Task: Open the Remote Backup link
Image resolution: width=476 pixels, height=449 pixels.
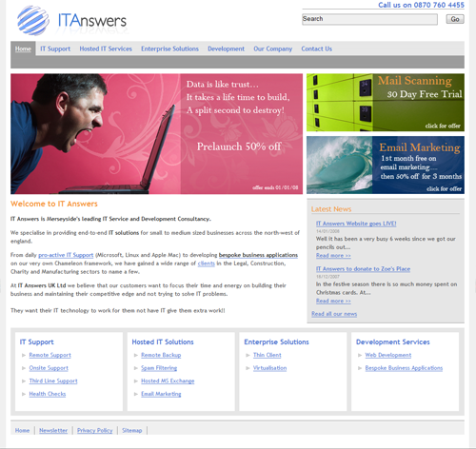Action: (161, 355)
